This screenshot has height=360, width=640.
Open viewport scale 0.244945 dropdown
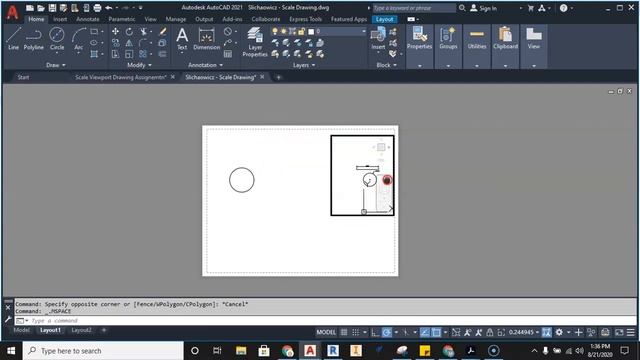click(x=524, y=333)
